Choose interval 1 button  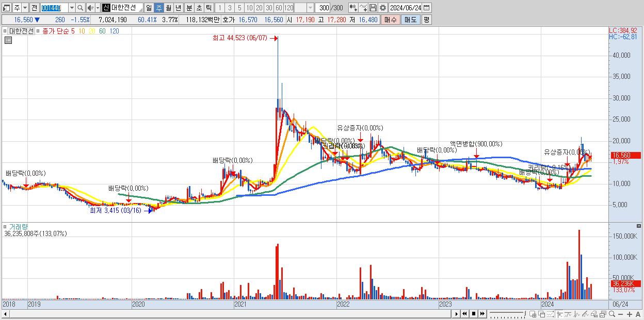pyautogui.click(x=219, y=8)
